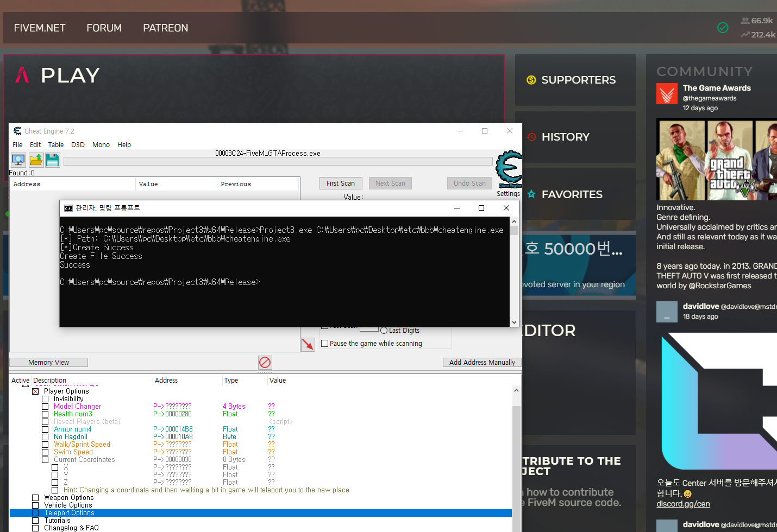Toggle Walk/Sprint Speed checkbox

tap(45, 445)
